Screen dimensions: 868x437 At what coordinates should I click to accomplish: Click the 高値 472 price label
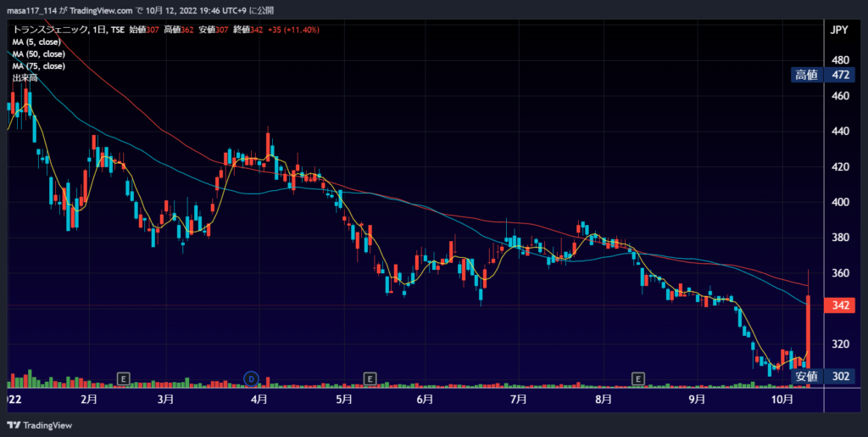(822, 75)
